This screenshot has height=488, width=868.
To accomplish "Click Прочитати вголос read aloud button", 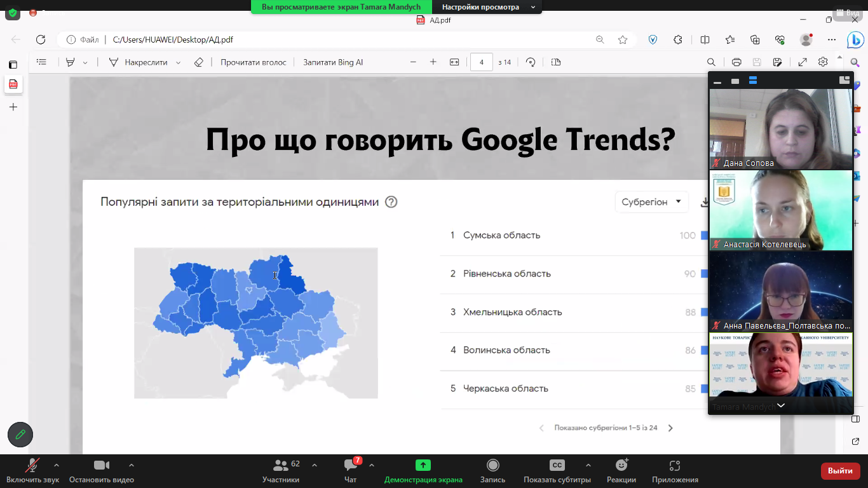I will pos(254,62).
